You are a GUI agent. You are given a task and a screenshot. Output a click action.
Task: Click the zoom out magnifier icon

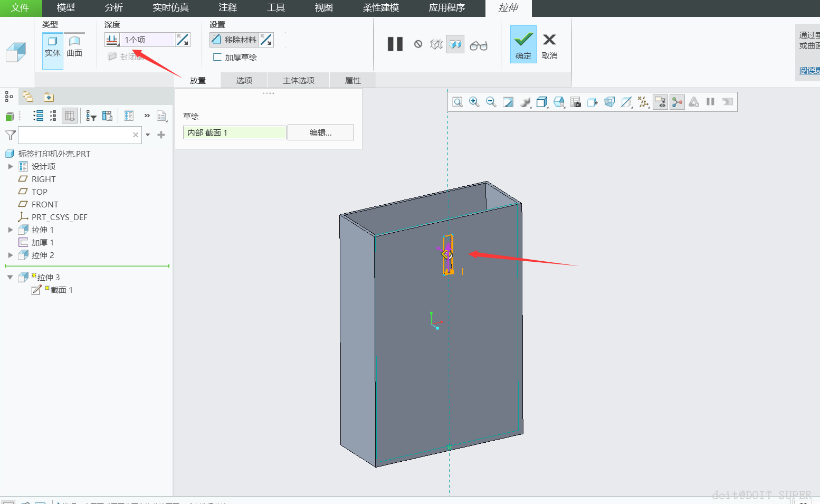point(491,102)
